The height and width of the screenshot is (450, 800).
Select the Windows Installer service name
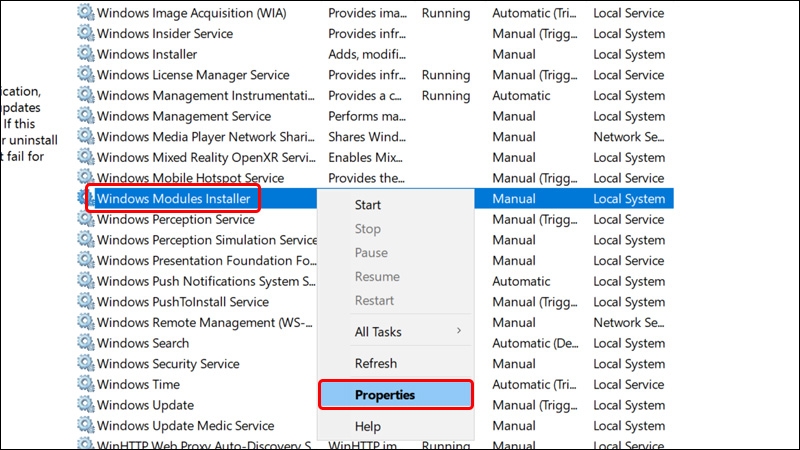147,54
